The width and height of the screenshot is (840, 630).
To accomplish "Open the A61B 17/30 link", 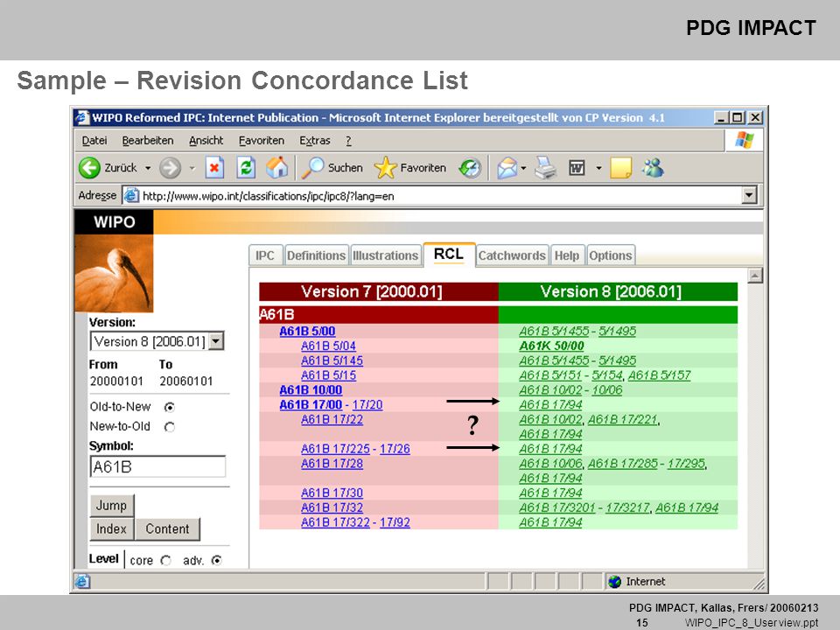I will coord(332,493).
